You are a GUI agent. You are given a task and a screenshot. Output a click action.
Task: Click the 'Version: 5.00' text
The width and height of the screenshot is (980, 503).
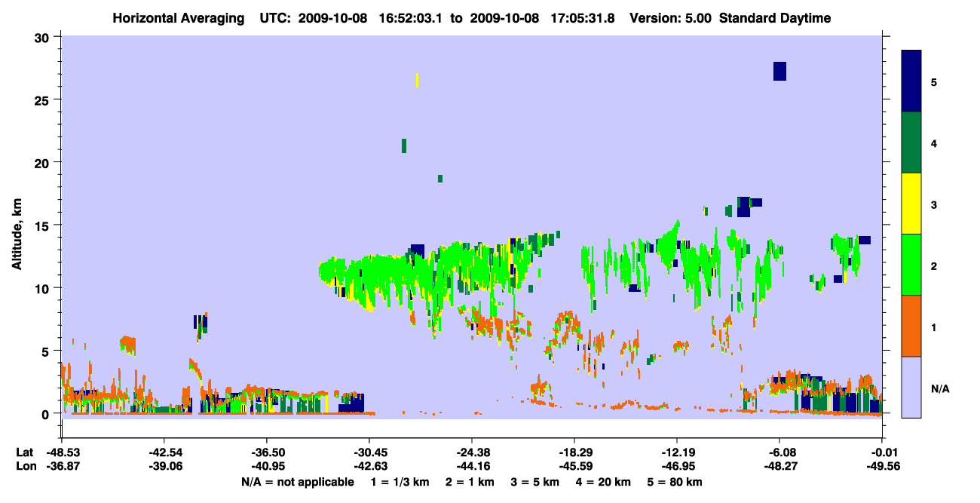point(672,18)
